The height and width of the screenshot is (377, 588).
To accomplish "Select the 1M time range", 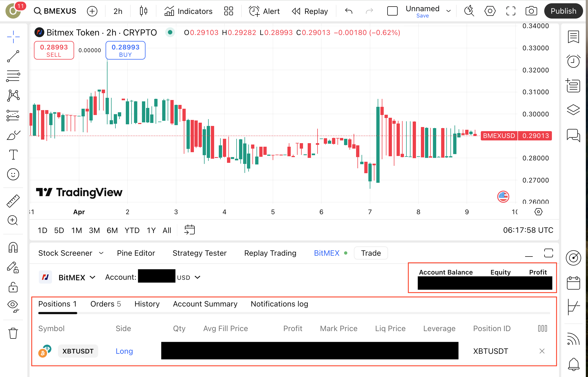I will pos(77,230).
